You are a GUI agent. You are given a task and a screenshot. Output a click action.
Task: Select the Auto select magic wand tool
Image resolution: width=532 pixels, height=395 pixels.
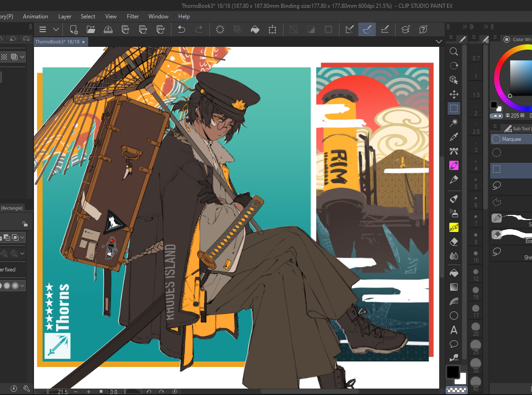click(453, 123)
